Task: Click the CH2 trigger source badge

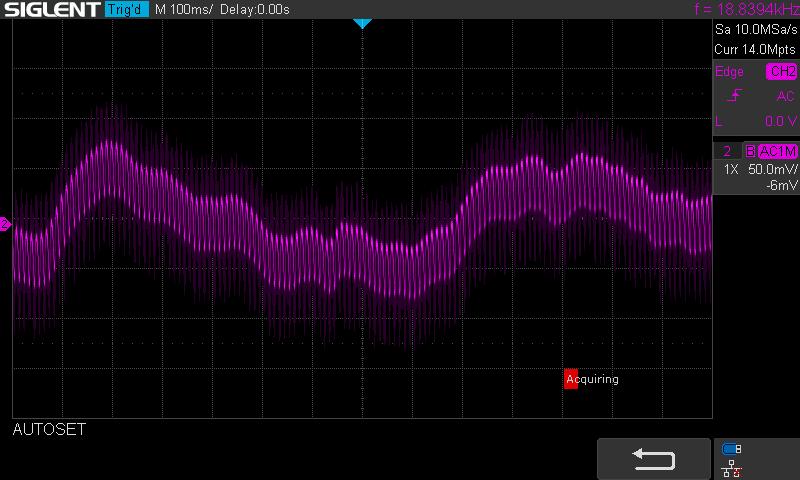Action: 782,71
